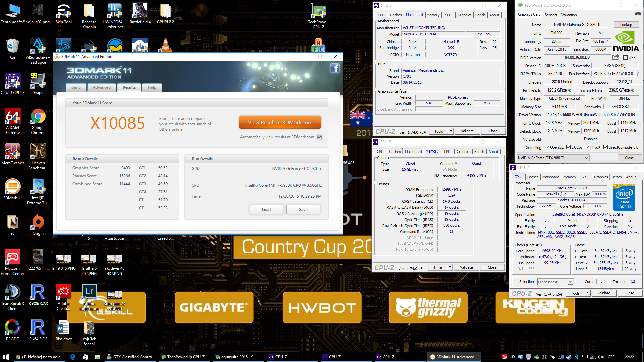644x362 pixels.
Task: Click the GPU Name field in GPU-Z
Action: (x=577, y=25)
